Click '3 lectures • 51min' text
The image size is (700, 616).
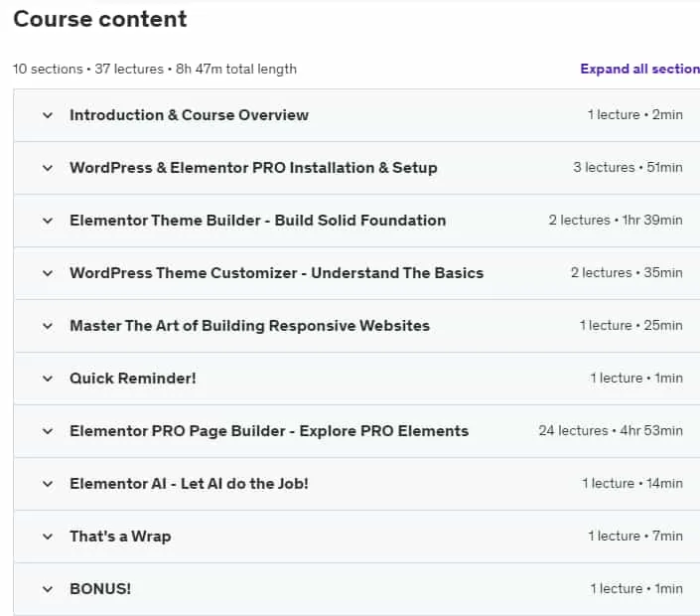tap(628, 168)
